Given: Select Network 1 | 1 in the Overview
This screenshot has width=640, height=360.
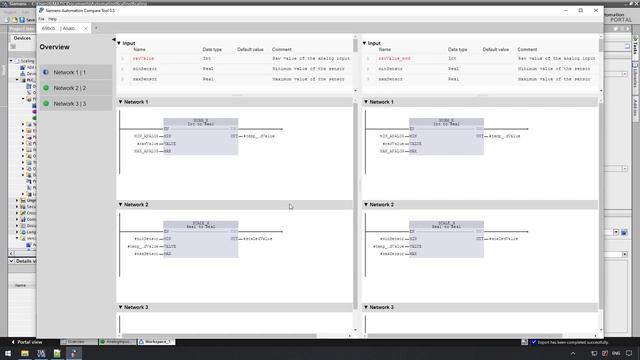Looking at the screenshot, I should [76, 72].
